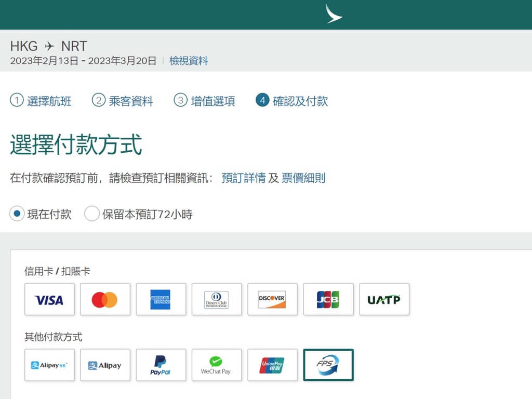
Task: Select FPS payment option
Action: pos(328,365)
